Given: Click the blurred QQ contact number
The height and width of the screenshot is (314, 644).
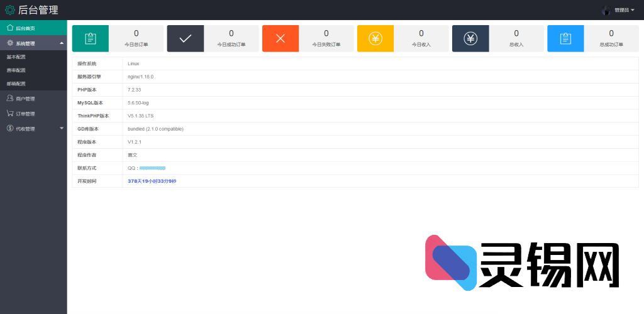Looking at the screenshot, I should [152, 168].
